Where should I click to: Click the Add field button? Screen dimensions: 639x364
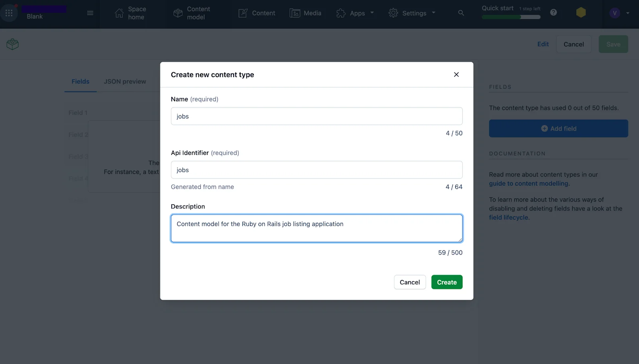coord(558,129)
